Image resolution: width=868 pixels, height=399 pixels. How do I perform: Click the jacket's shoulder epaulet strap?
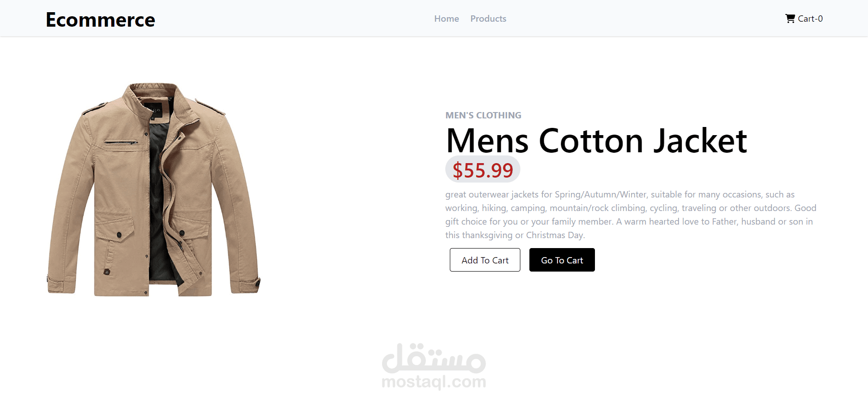[x=94, y=108]
